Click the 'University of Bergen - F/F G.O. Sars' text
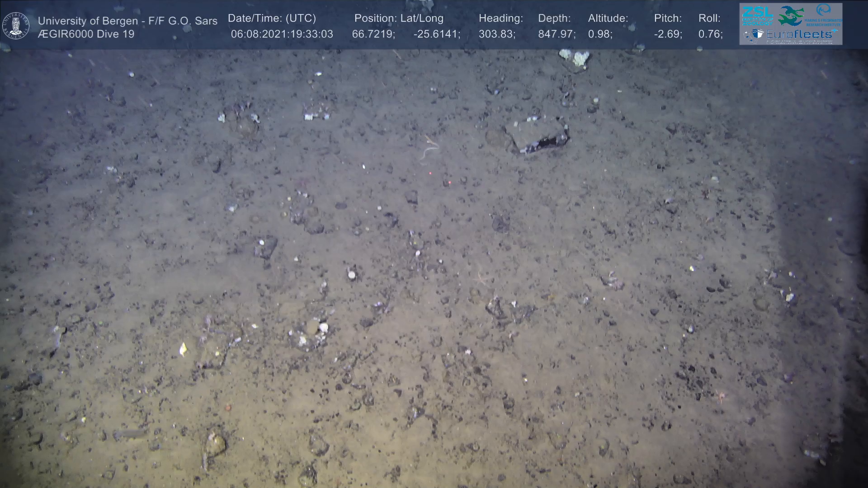The width and height of the screenshot is (868, 488). tap(127, 21)
